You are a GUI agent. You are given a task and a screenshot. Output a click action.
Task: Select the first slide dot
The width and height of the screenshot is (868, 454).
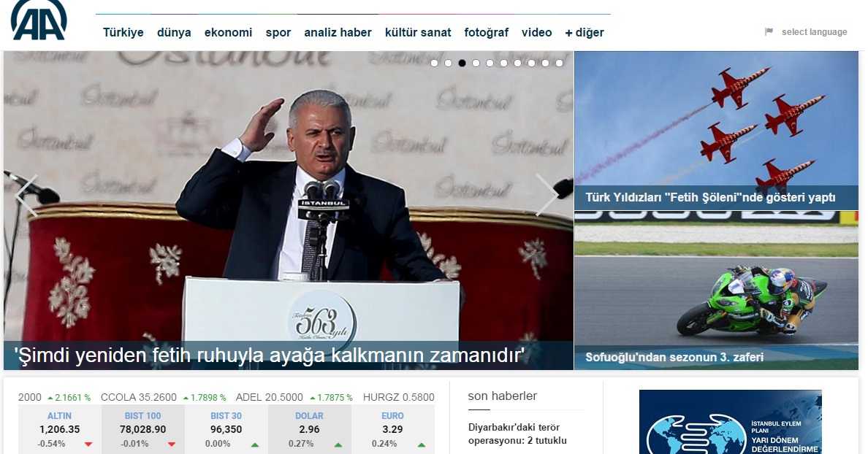[x=435, y=63]
